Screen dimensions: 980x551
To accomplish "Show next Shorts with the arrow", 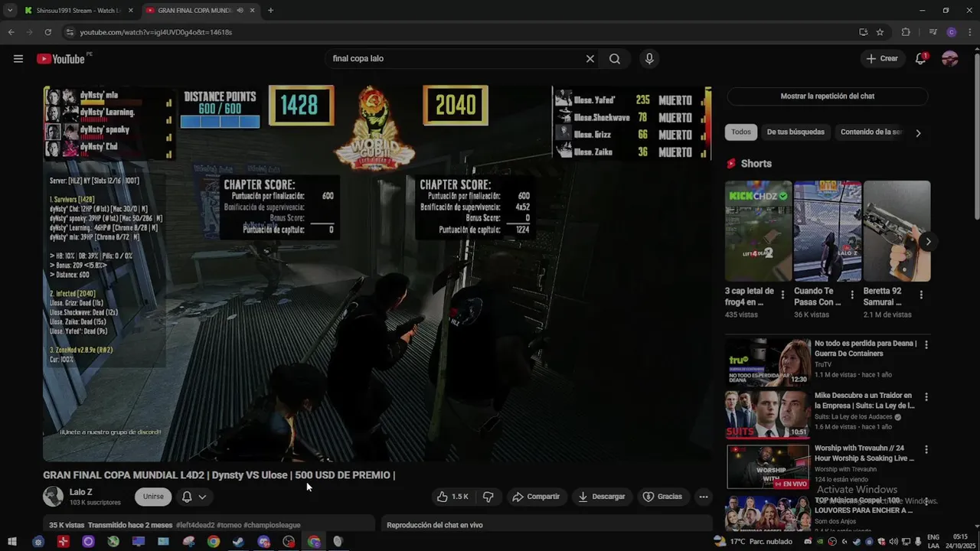I will click(x=928, y=242).
